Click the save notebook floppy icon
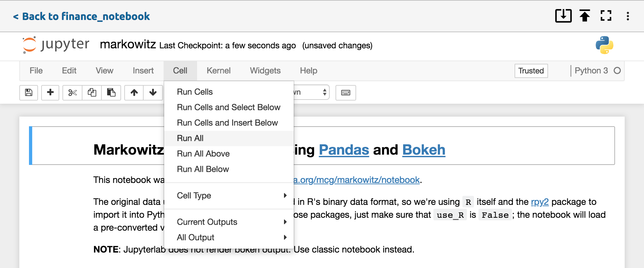 [29, 93]
